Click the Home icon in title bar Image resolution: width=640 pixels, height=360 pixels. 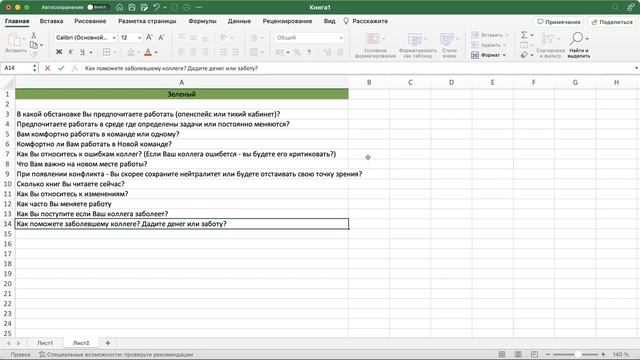point(120,7)
